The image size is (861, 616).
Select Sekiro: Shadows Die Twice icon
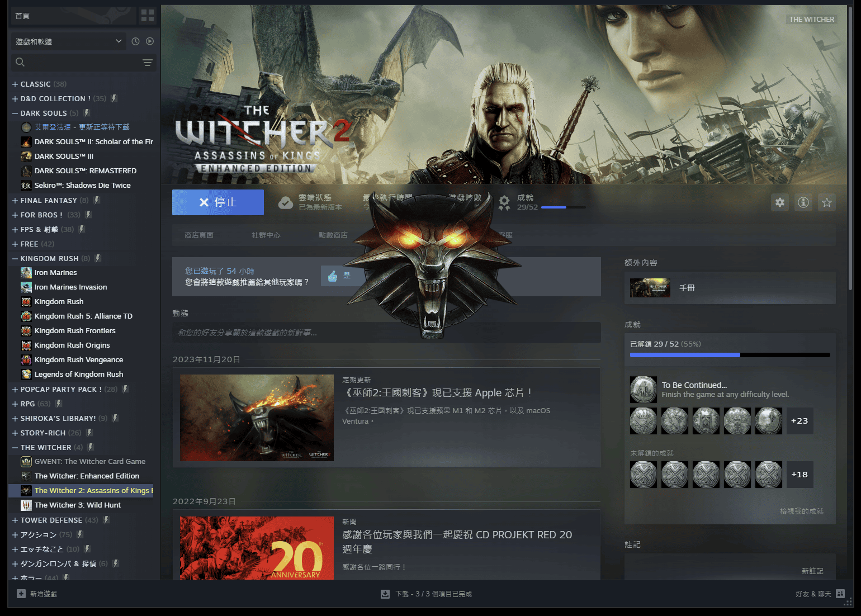pyautogui.click(x=26, y=186)
